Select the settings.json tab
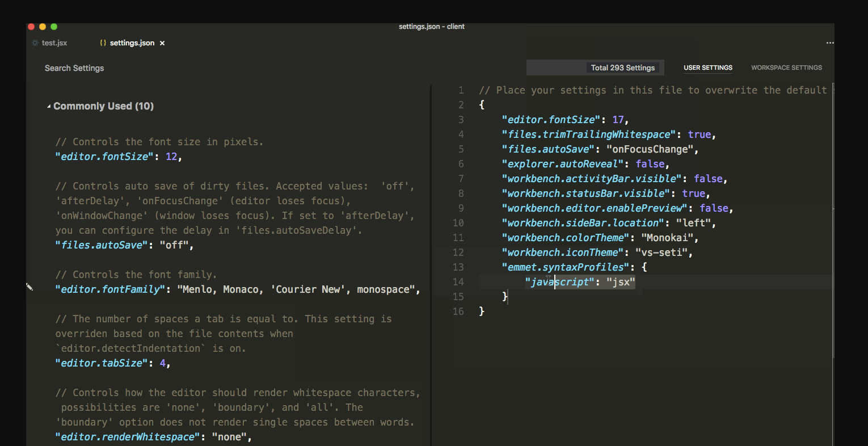 pos(132,43)
